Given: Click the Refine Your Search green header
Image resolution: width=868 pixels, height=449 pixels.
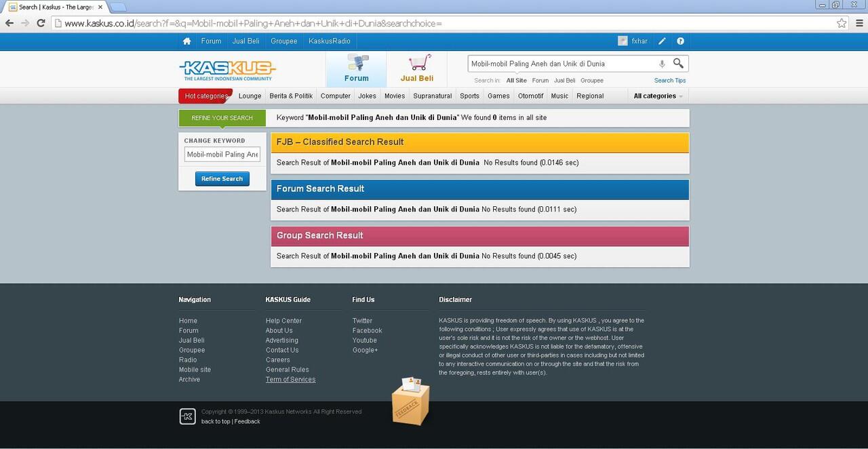Looking at the screenshot, I should click(x=222, y=118).
